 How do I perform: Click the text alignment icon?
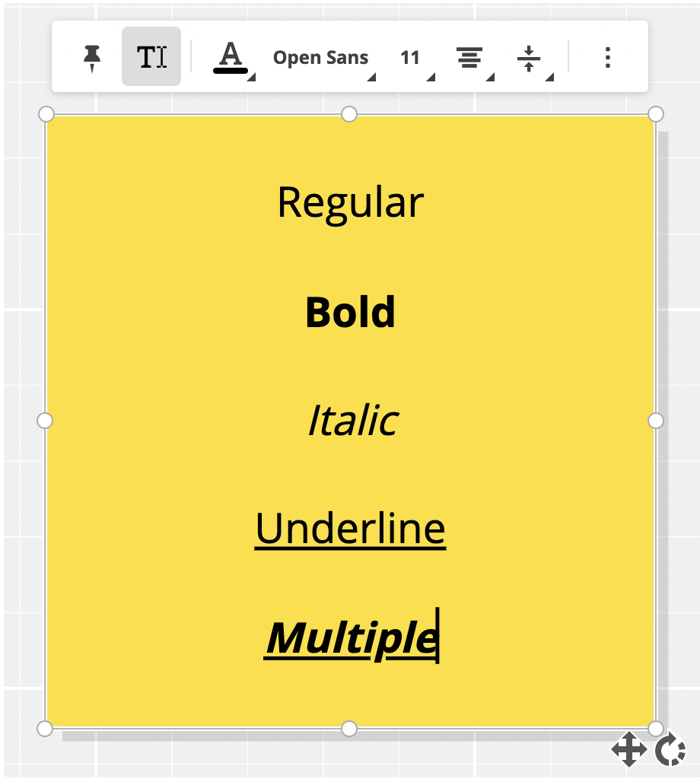coord(469,56)
